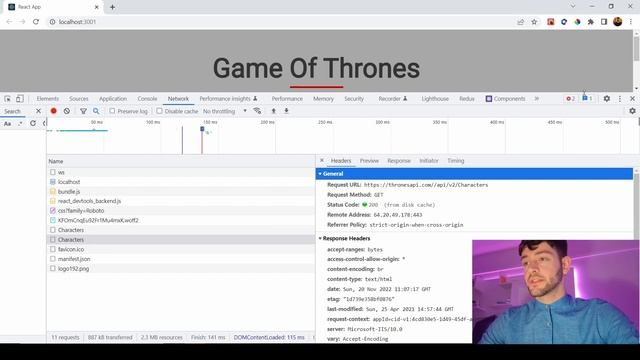Image resolution: width=640 pixels, height=360 pixels.
Task: Open network conditions wifi icon
Action: [257, 111]
